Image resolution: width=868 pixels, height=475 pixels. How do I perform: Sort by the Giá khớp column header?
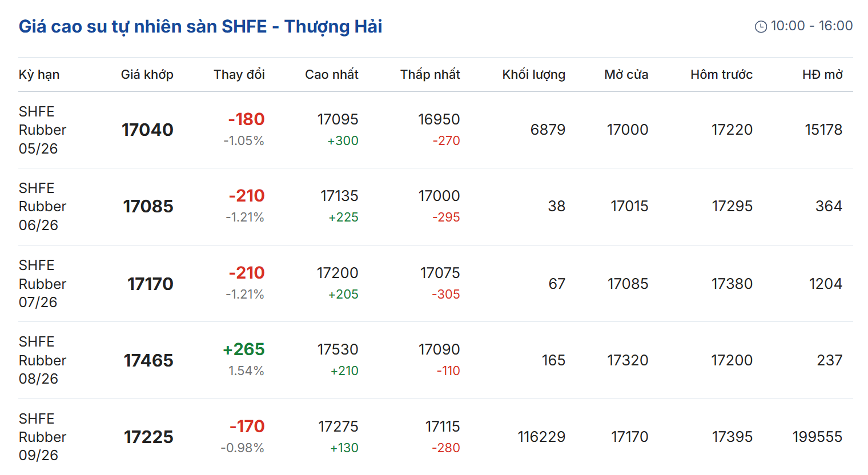147,74
